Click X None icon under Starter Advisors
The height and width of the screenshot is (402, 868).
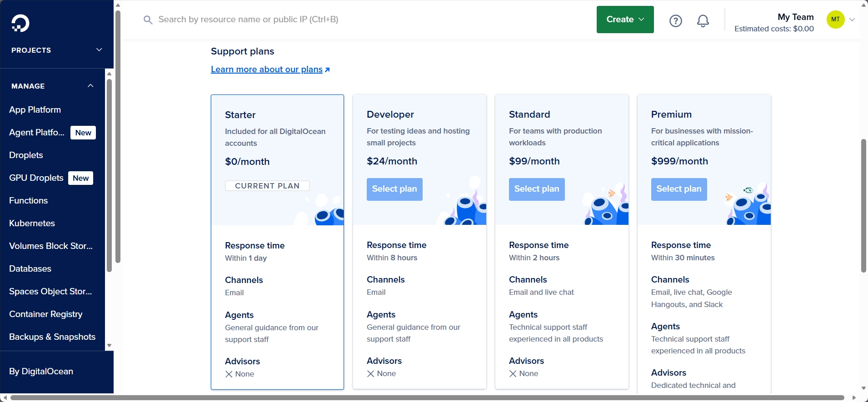229,374
